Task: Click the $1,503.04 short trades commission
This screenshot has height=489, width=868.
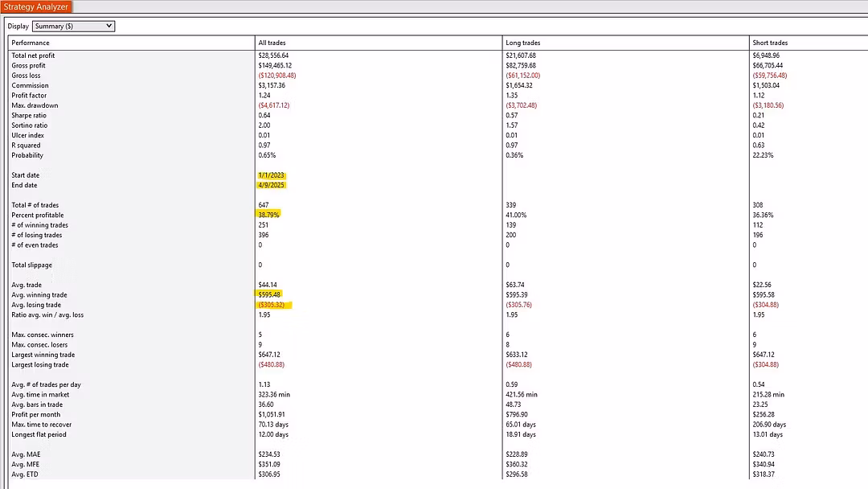Action: click(766, 85)
